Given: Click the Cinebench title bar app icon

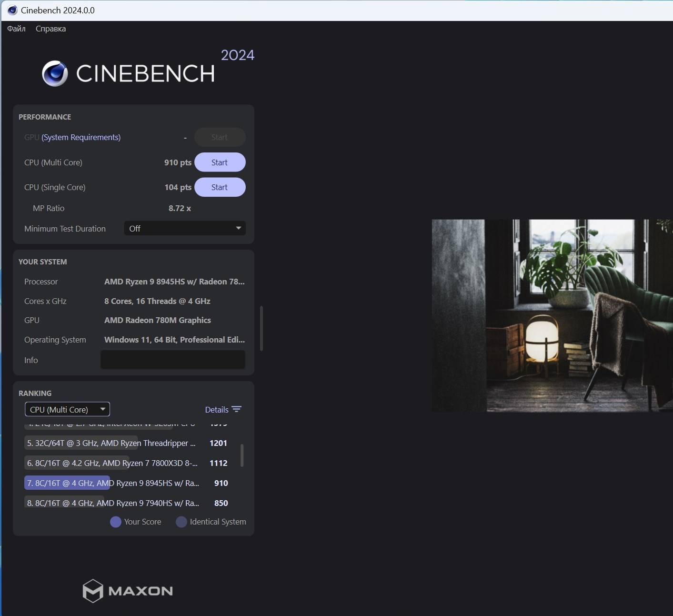Looking at the screenshot, I should click(x=12, y=10).
